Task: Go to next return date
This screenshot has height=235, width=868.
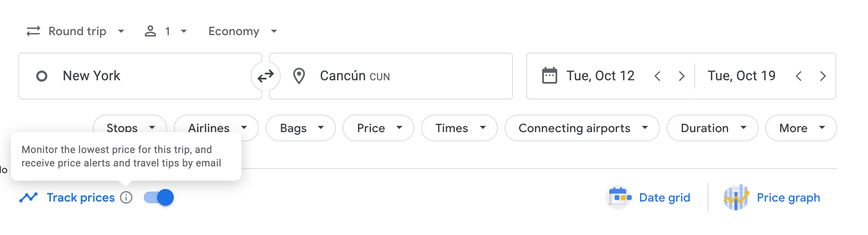Action: pyautogui.click(x=823, y=76)
